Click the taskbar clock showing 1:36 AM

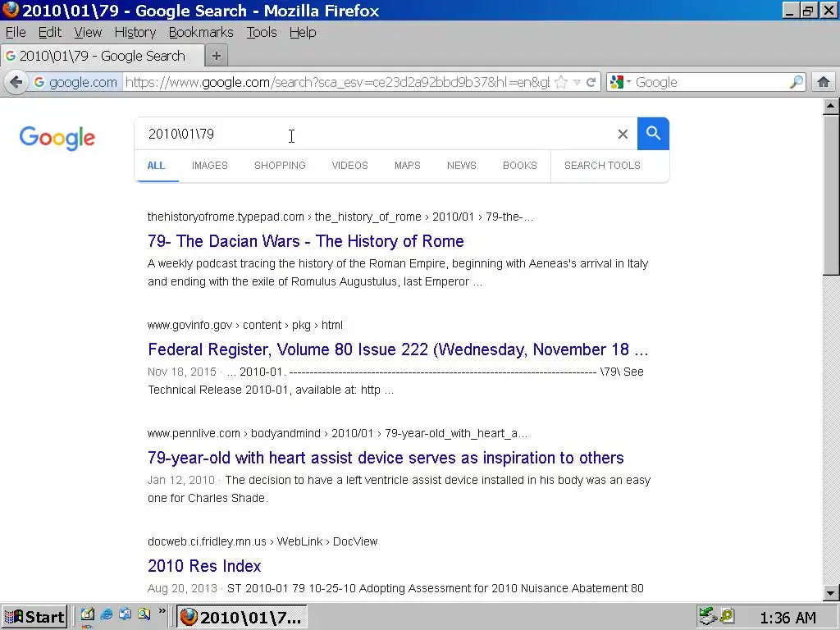tap(787, 618)
